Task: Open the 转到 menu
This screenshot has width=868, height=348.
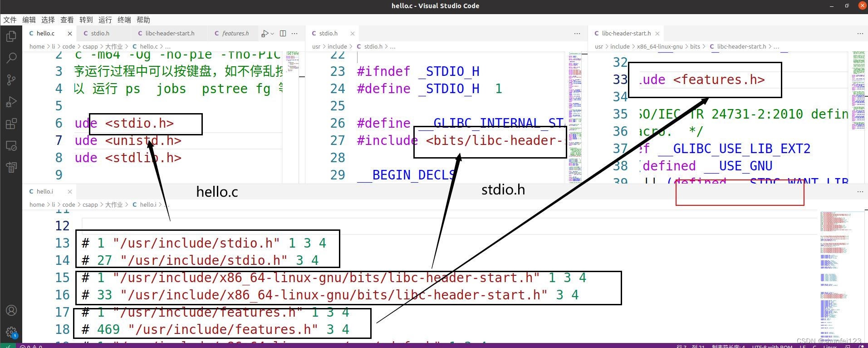Action: pyautogui.click(x=86, y=20)
